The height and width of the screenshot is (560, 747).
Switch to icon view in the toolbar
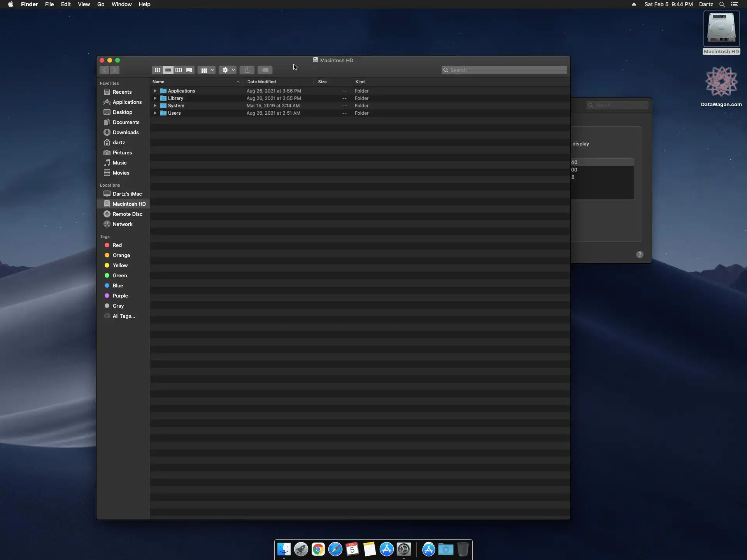pos(157,70)
